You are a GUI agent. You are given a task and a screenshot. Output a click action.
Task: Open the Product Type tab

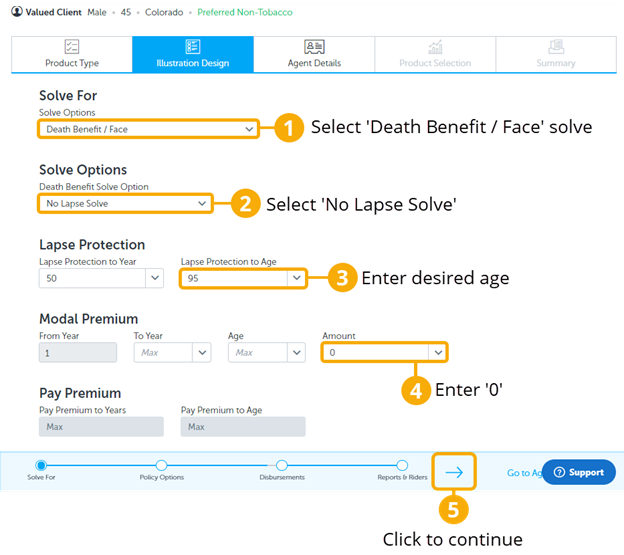pyautogui.click(x=72, y=55)
